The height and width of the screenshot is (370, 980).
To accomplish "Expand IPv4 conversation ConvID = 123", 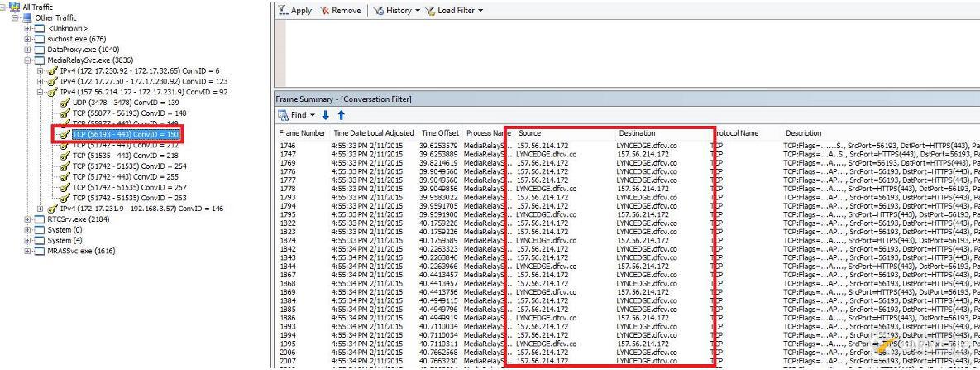I will tap(40, 81).
